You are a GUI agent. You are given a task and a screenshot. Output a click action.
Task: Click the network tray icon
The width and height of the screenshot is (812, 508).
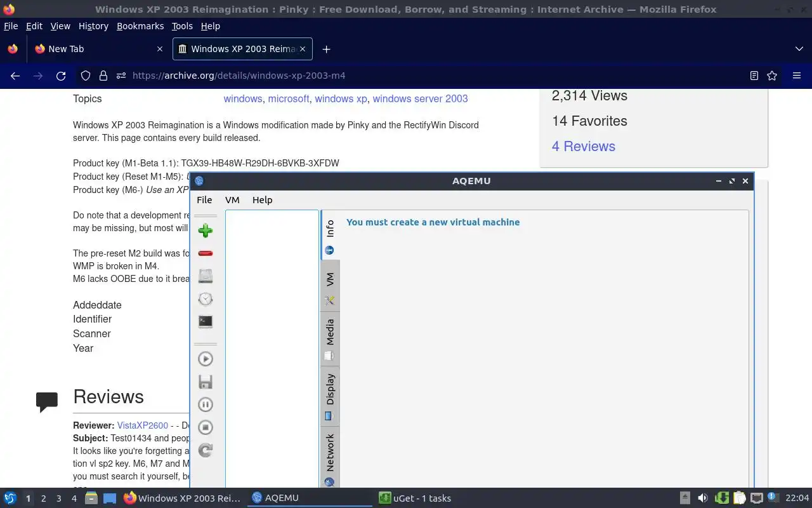pos(756,498)
